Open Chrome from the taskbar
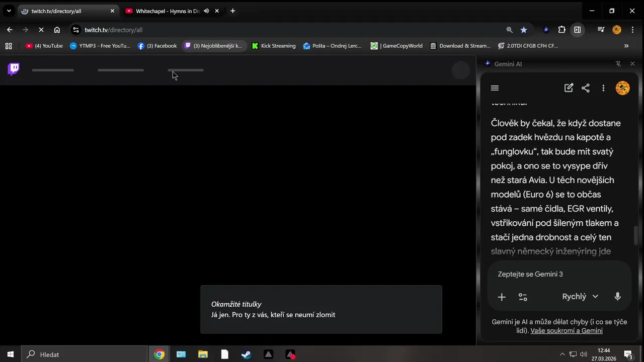Image resolution: width=644 pixels, height=362 pixels. [x=159, y=354]
